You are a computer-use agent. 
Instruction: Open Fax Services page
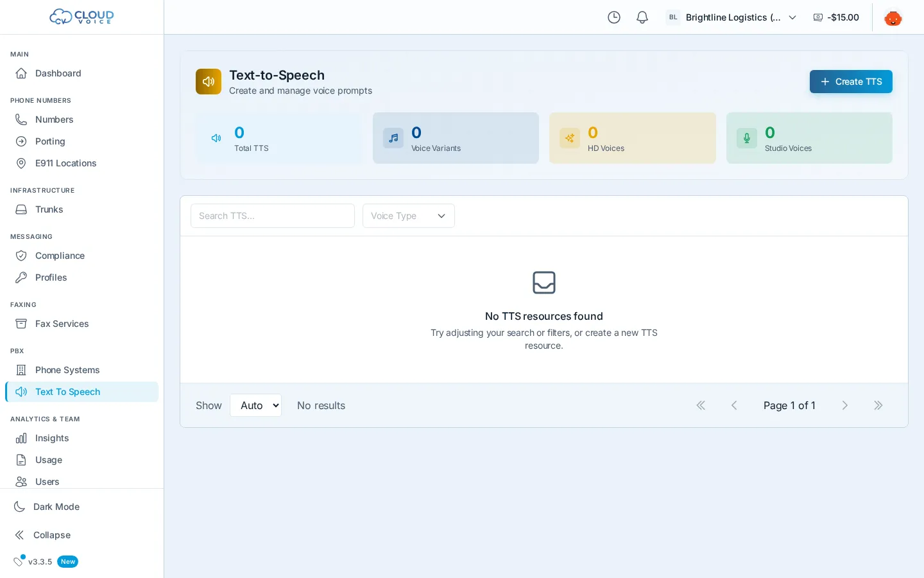pyautogui.click(x=82, y=324)
